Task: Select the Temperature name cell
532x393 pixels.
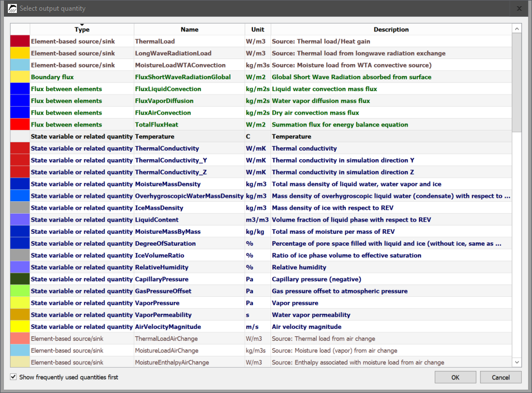Action: click(190, 136)
